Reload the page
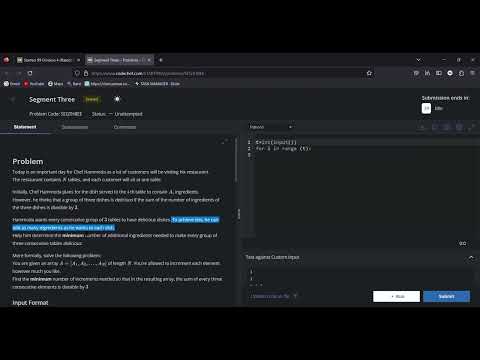480x360 pixels. tap(30, 73)
